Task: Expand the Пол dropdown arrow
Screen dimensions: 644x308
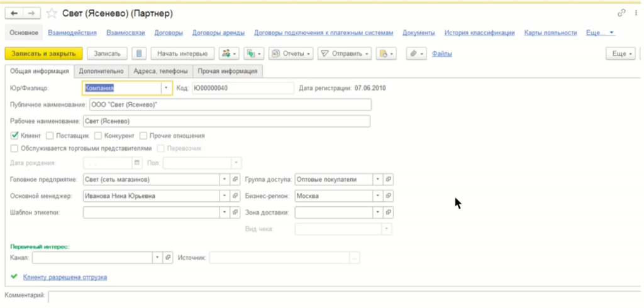Action: coord(236,163)
